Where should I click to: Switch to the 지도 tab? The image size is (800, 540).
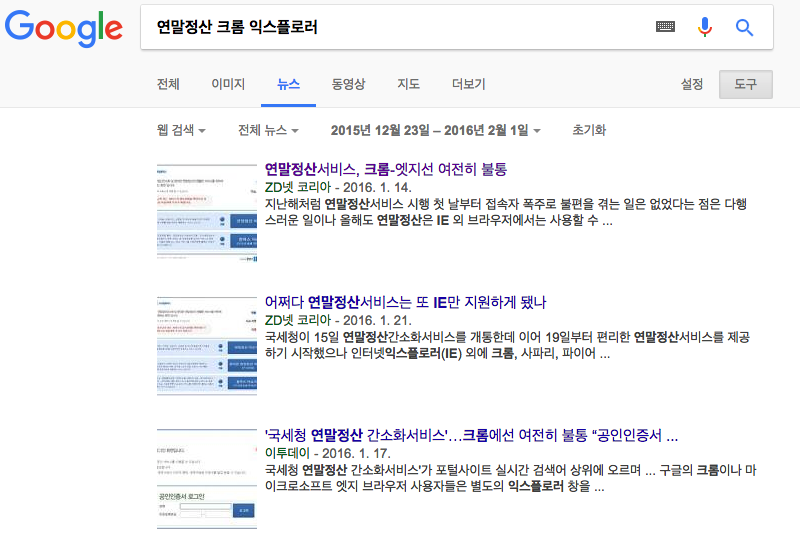(409, 84)
